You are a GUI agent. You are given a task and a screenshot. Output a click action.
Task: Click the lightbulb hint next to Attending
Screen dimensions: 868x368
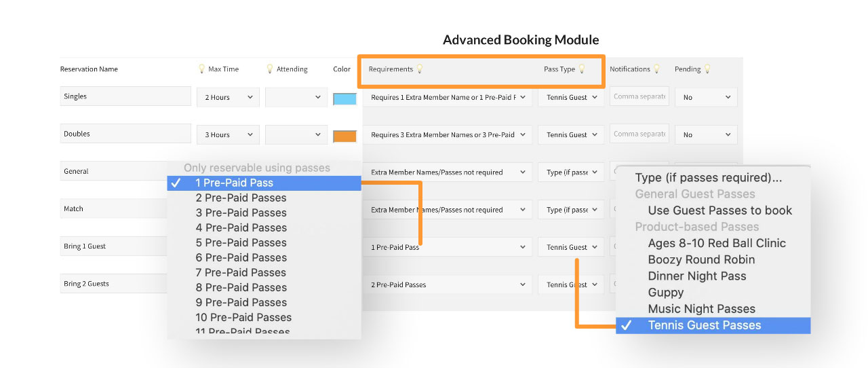coord(269,69)
